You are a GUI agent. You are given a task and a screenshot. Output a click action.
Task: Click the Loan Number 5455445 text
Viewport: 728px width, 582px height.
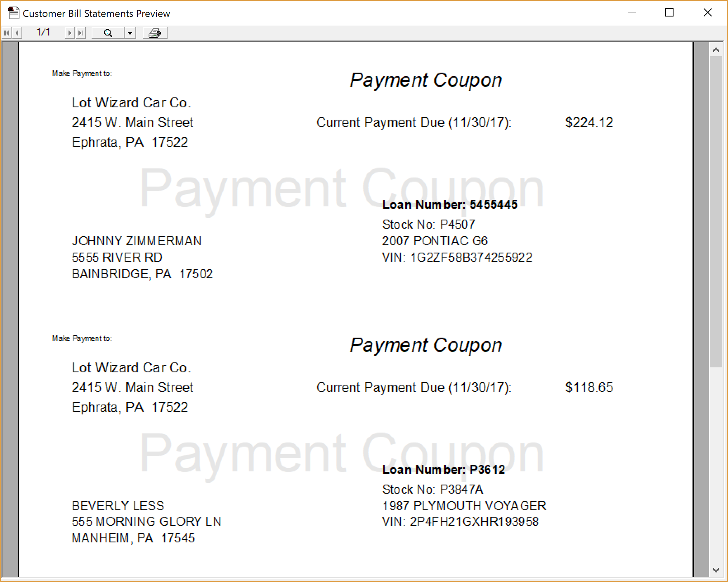point(449,205)
